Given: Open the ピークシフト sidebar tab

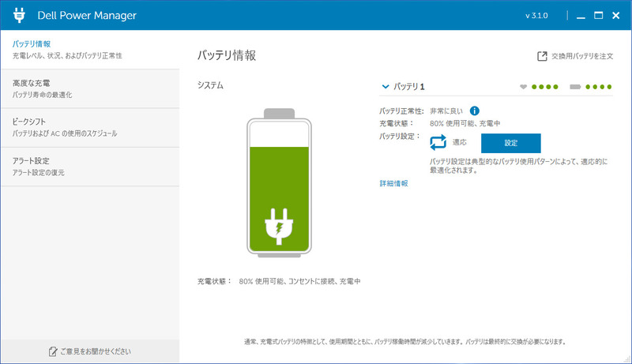Looking at the screenshot, I should 90,128.
